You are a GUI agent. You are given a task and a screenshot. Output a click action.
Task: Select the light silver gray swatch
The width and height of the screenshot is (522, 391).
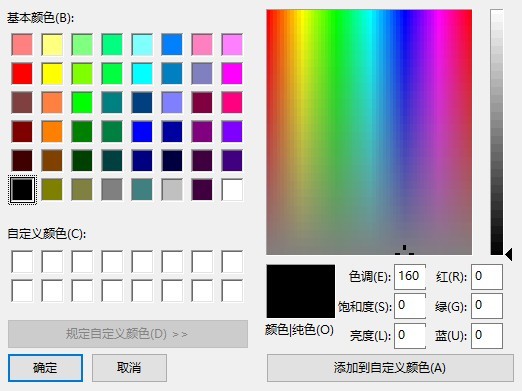click(172, 189)
